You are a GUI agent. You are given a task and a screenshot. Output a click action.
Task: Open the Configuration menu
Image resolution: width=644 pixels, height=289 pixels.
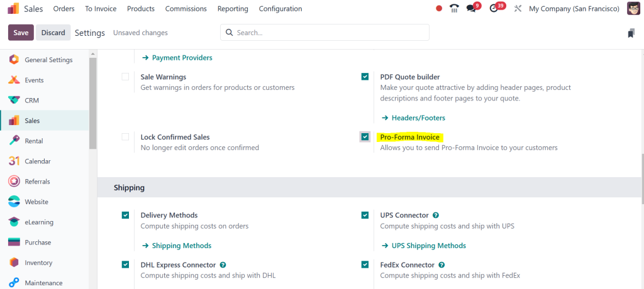pyautogui.click(x=280, y=9)
